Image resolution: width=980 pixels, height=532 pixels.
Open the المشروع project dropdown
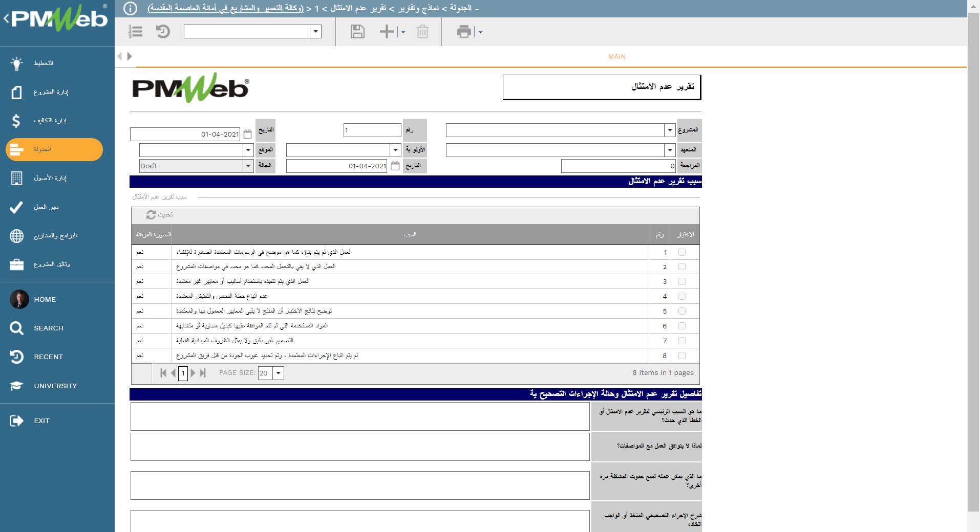click(670, 130)
